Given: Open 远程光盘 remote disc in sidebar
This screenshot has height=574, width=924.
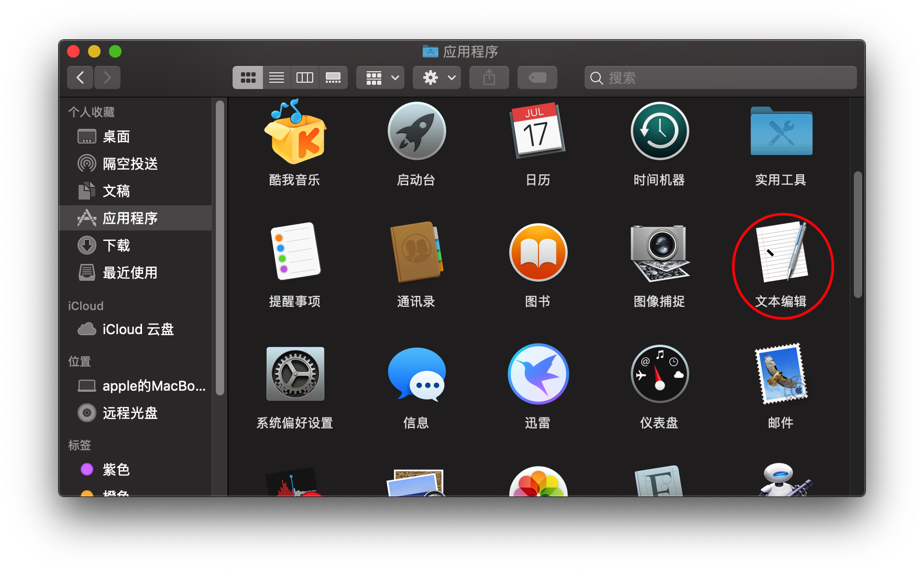Looking at the screenshot, I should 136,413.
